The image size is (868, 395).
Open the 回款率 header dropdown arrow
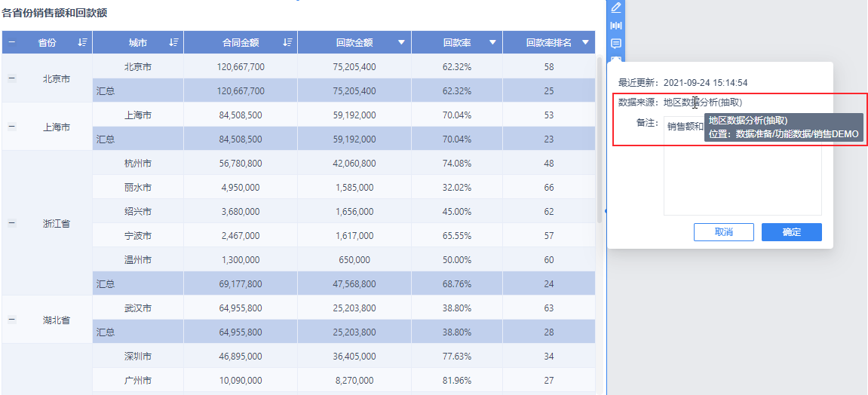tap(492, 43)
